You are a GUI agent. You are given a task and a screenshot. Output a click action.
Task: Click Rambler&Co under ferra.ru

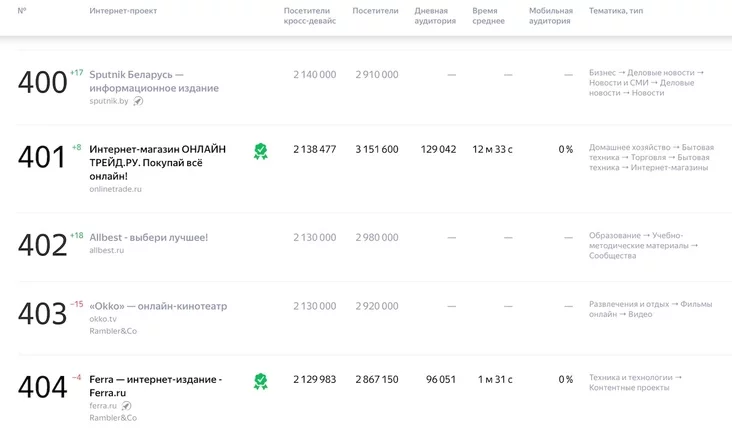(113, 418)
